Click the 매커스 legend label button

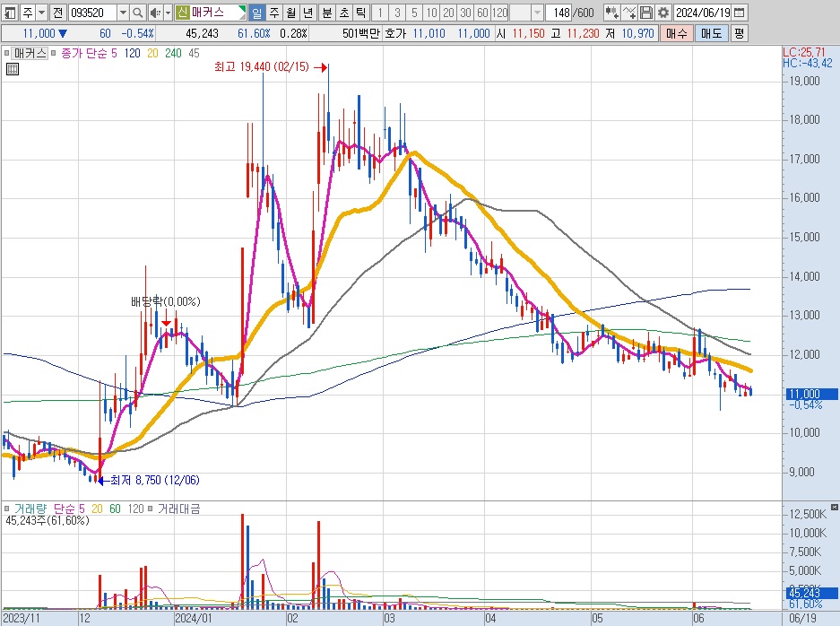pos(30,53)
